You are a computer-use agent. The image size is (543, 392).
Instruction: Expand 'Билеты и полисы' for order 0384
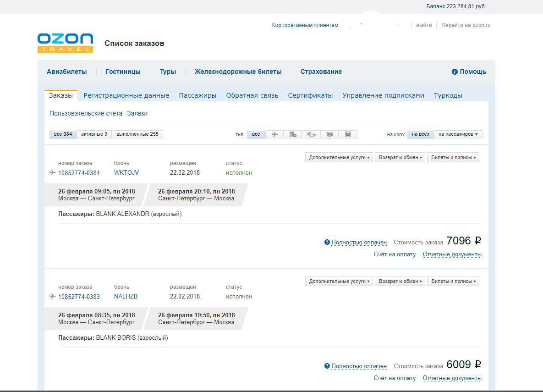(453, 157)
